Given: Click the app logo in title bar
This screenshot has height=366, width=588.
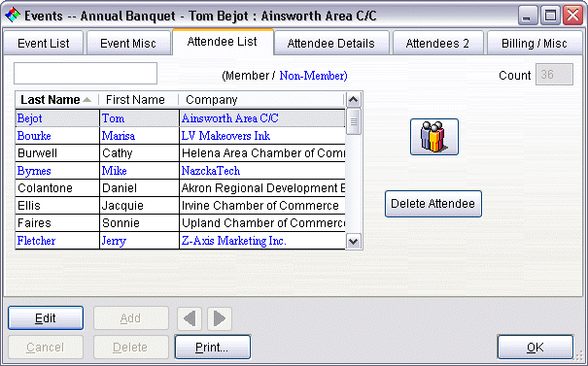Looking at the screenshot, I should tap(13, 16).
